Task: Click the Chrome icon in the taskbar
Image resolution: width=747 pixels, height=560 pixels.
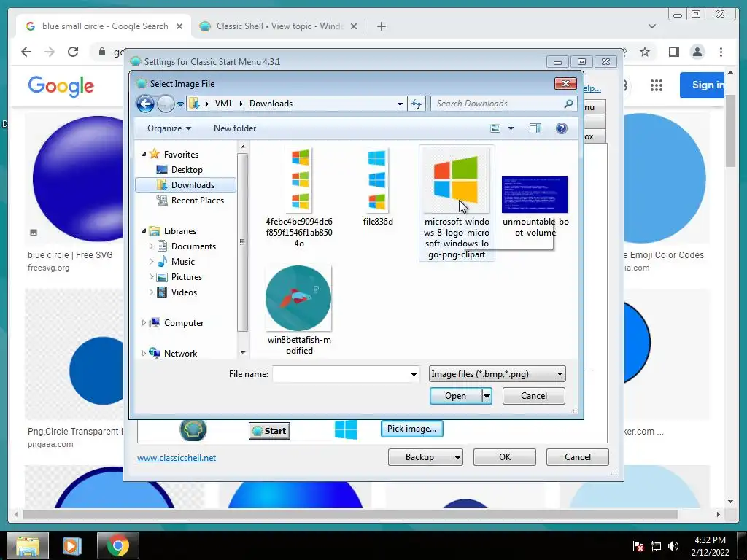Action: [117, 545]
